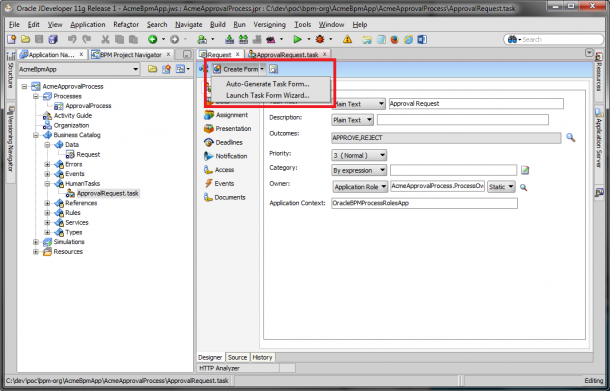Select ApprovalRequest.task in the tree
610x391 pixels.
(x=103, y=193)
